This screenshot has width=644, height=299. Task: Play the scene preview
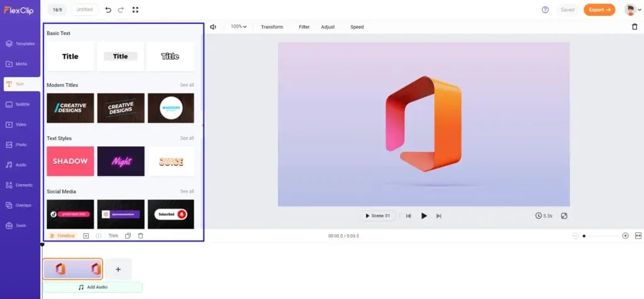coord(424,215)
